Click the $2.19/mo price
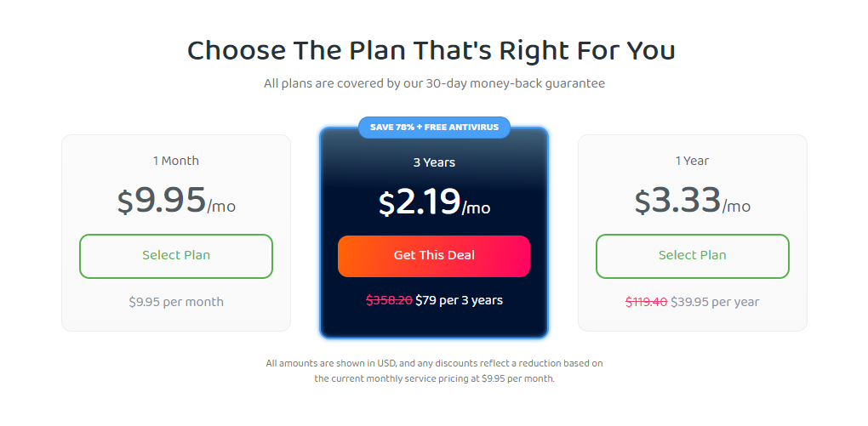This screenshot has width=868, height=426. point(434,202)
